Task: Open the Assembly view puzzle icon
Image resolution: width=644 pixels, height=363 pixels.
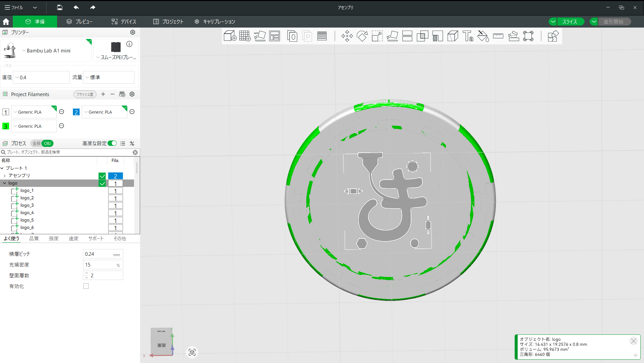Action: (x=553, y=36)
